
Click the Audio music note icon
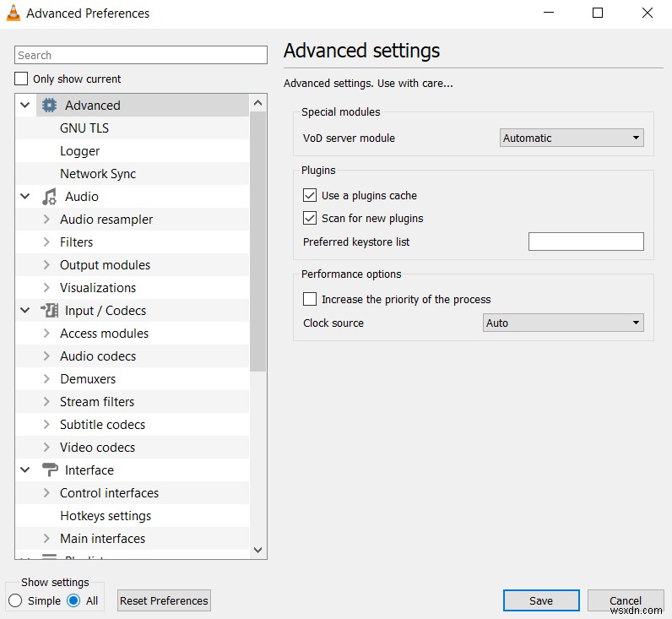pos(49,196)
